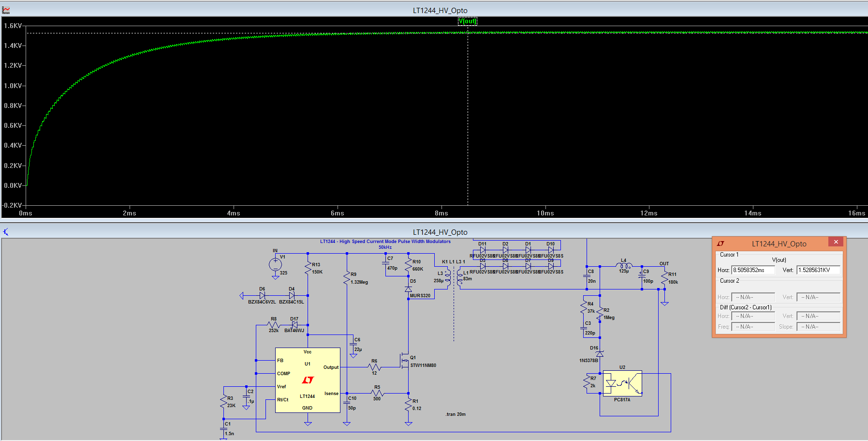Select inductor L4 125µ symbol
The height and width of the screenshot is (441, 868).
click(x=624, y=265)
